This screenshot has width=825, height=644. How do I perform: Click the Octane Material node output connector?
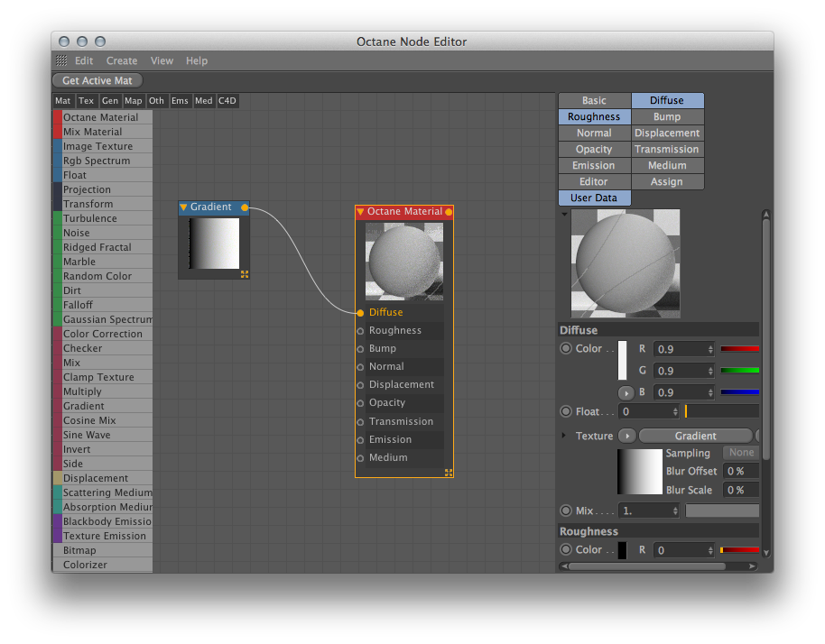(x=449, y=212)
